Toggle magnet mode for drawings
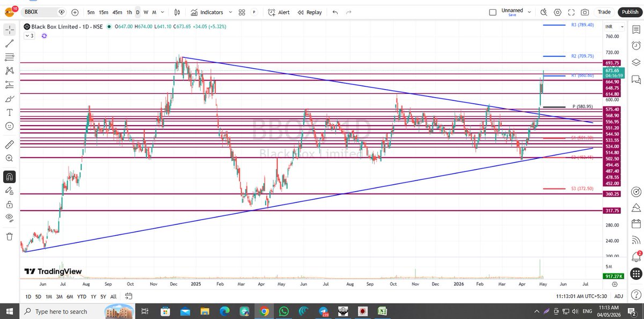644x319 pixels. [10, 176]
